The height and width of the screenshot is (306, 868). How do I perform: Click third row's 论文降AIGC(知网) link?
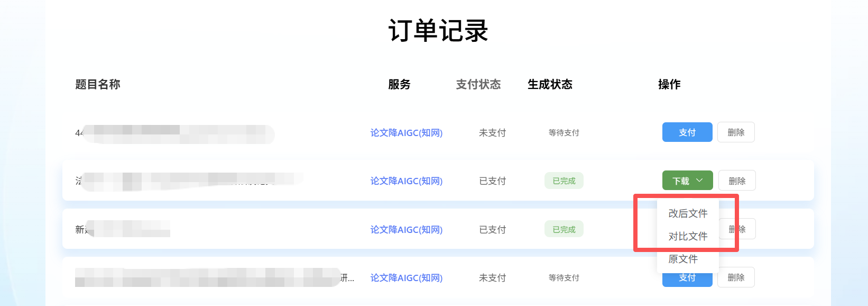click(406, 230)
